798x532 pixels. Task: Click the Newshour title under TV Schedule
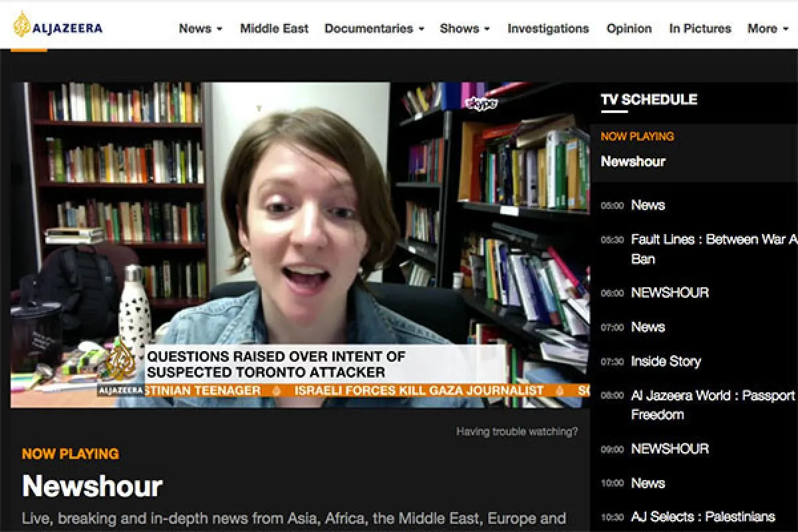point(633,162)
